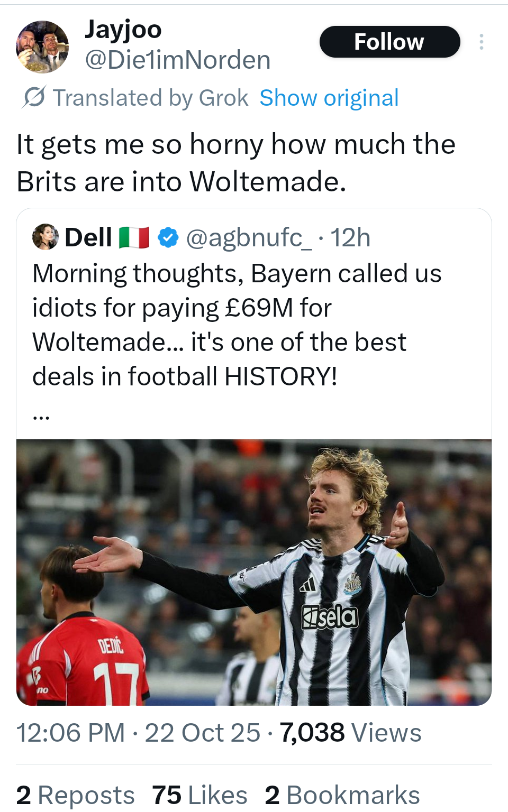View the list of 2 Reposts

tap(75, 795)
